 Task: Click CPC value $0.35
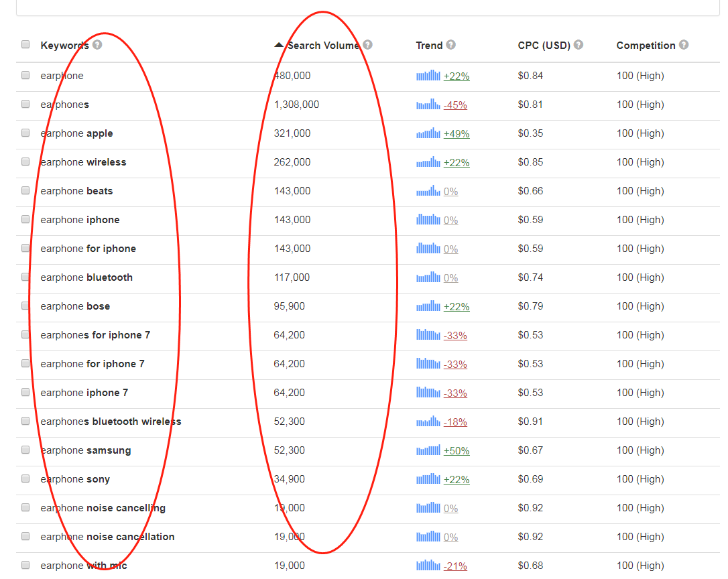click(x=530, y=133)
